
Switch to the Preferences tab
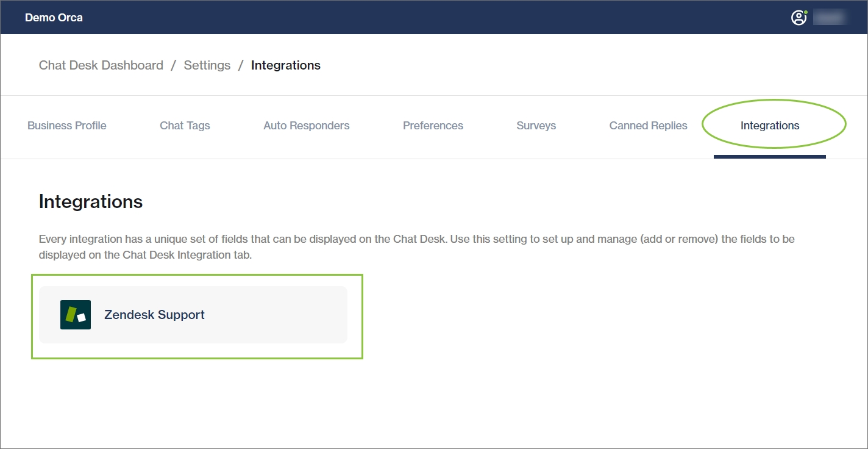click(x=433, y=126)
